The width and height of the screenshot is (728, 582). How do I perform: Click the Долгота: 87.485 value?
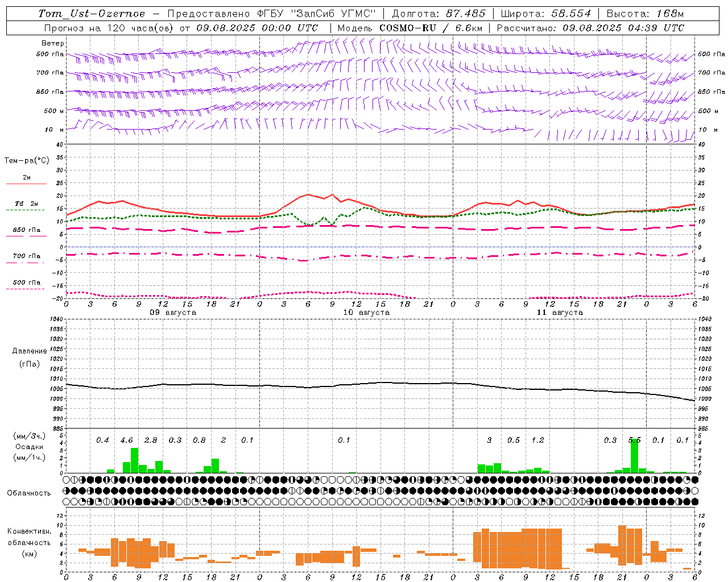coord(439,14)
